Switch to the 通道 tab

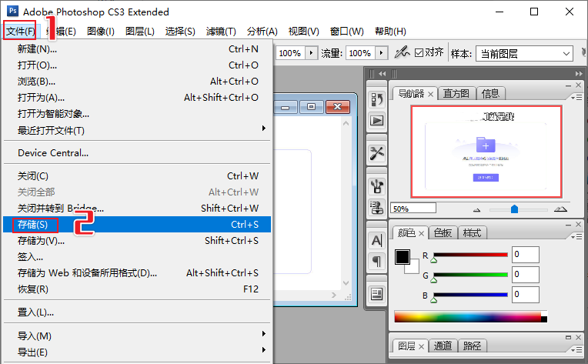tap(443, 346)
